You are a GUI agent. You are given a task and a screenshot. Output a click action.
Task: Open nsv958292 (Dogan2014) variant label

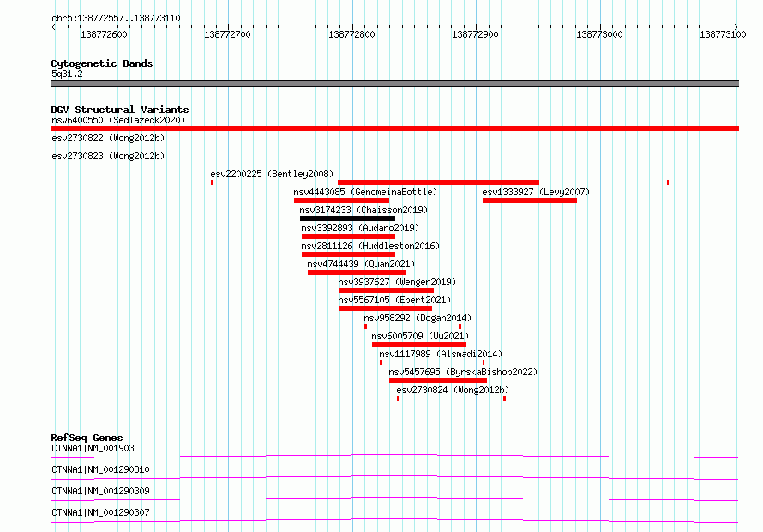tap(418, 318)
